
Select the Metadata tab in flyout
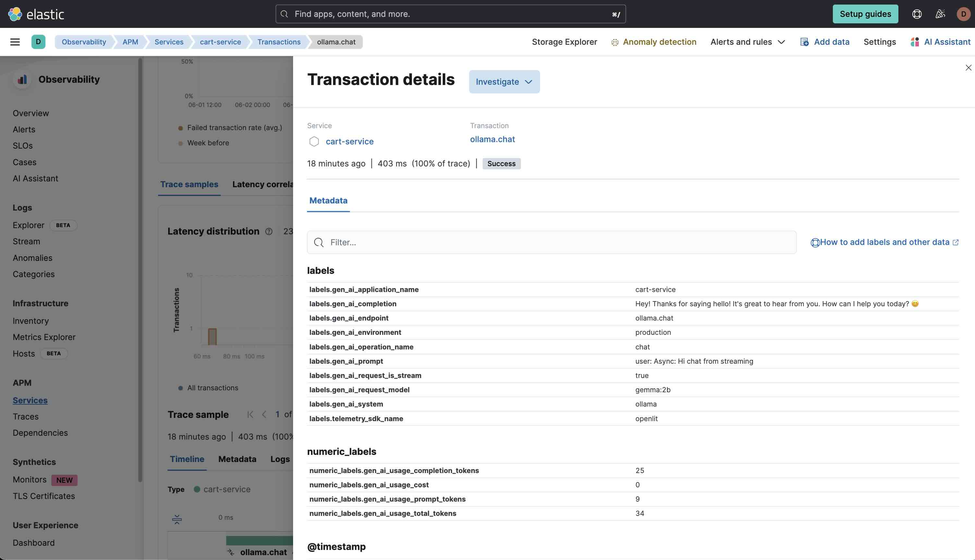click(328, 201)
